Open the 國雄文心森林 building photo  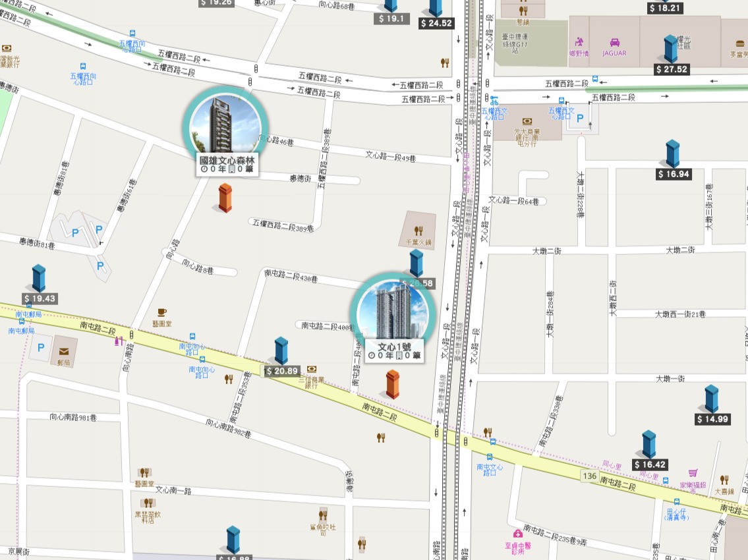[x=225, y=125]
